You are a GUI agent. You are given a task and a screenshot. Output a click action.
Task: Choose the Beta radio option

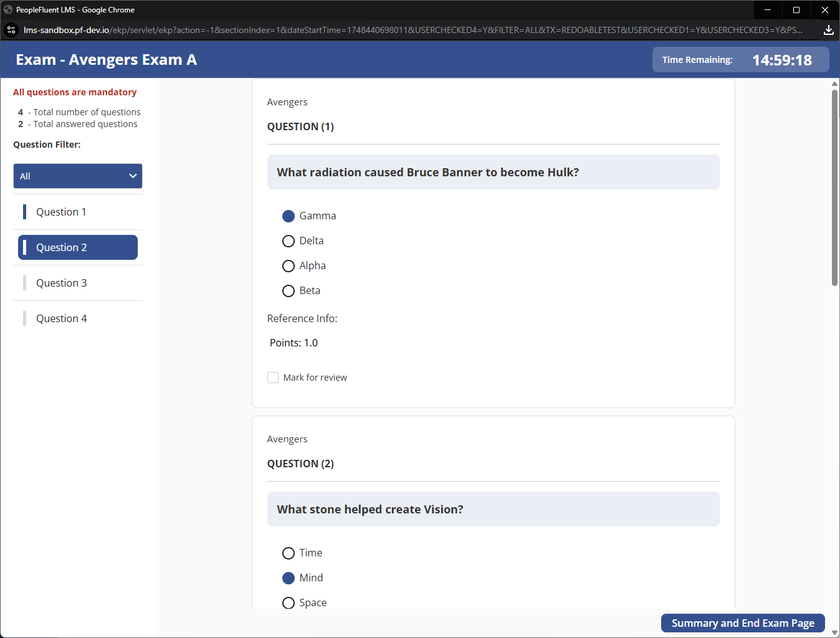pyautogui.click(x=289, y=291)
